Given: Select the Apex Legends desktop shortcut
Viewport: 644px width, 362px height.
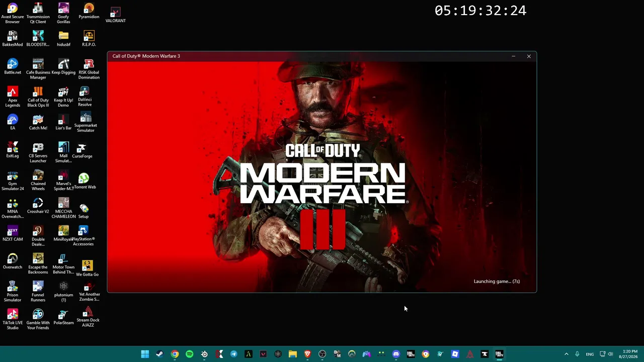Looking at the screenshot, I should pyautogui.click(x=13, y=97).
